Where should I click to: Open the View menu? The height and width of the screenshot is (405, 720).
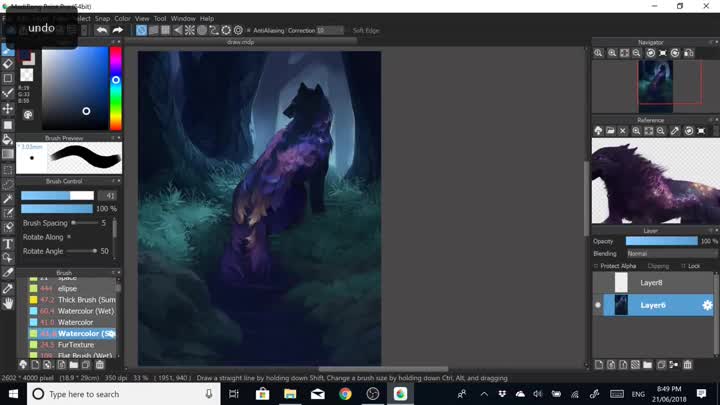(x=142, y=18)
